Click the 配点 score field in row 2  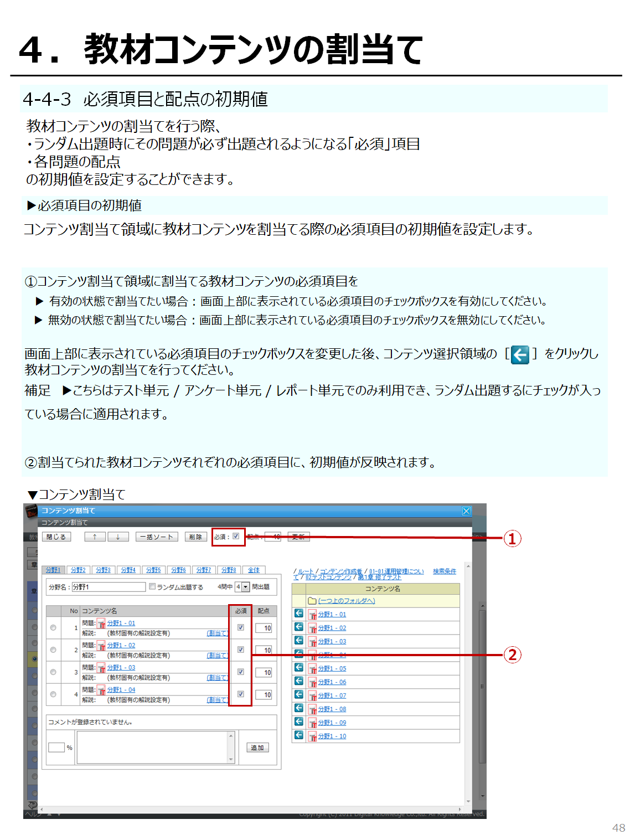point(264,650)
